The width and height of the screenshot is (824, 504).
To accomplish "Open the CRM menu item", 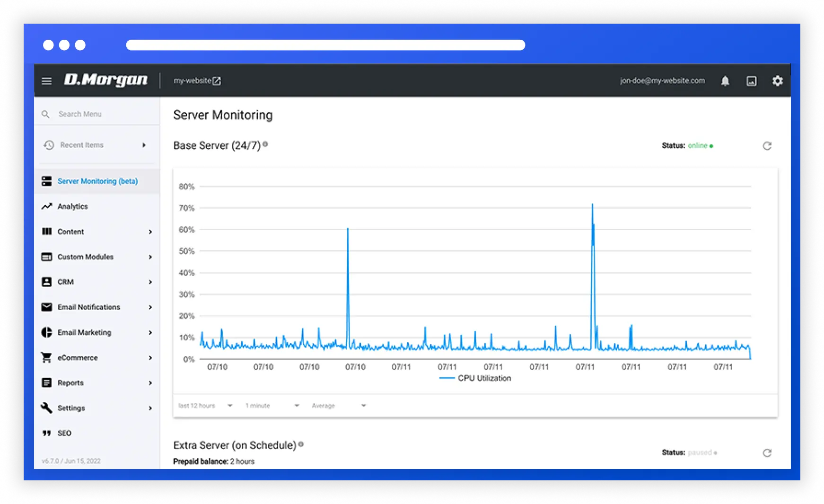I will [x=97, y=282].
